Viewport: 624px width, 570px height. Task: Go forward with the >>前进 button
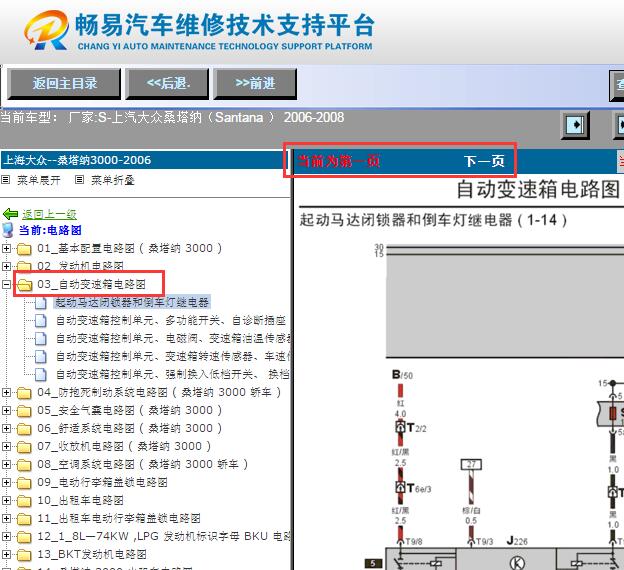(x=255, y=84)
